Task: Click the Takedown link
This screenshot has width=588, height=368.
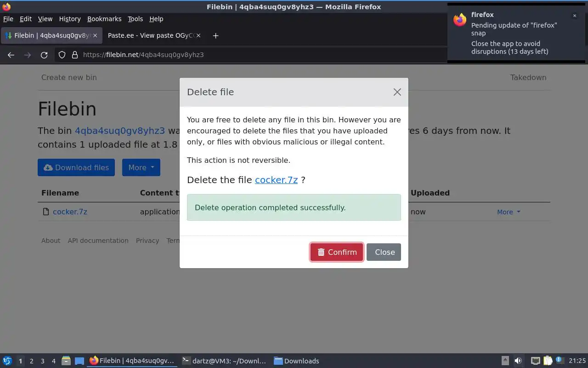Action: [x=528, y=77]
